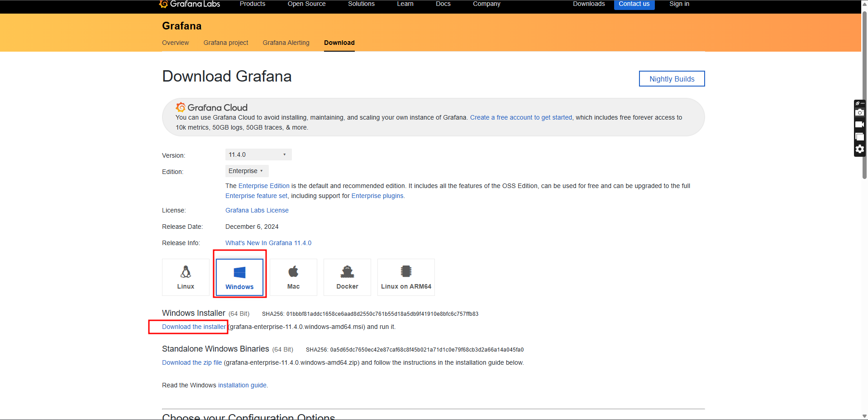Select the Download tab
The width and height of the screenshot is (868, 420).
(x=339, y=43)
